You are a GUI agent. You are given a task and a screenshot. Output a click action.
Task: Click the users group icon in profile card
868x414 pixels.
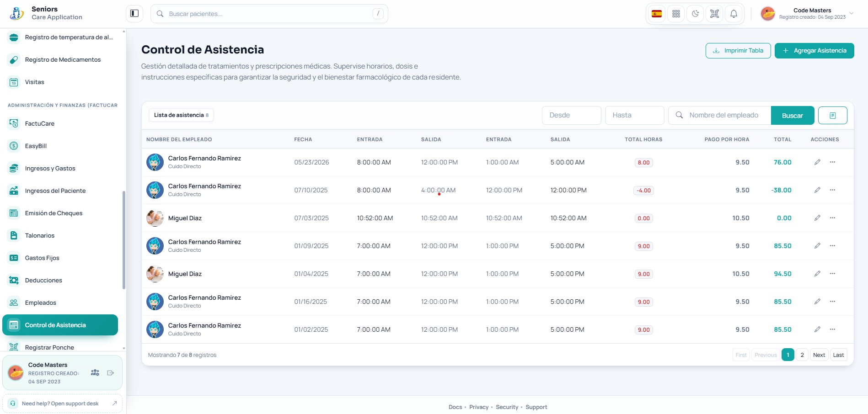(95, 373)
